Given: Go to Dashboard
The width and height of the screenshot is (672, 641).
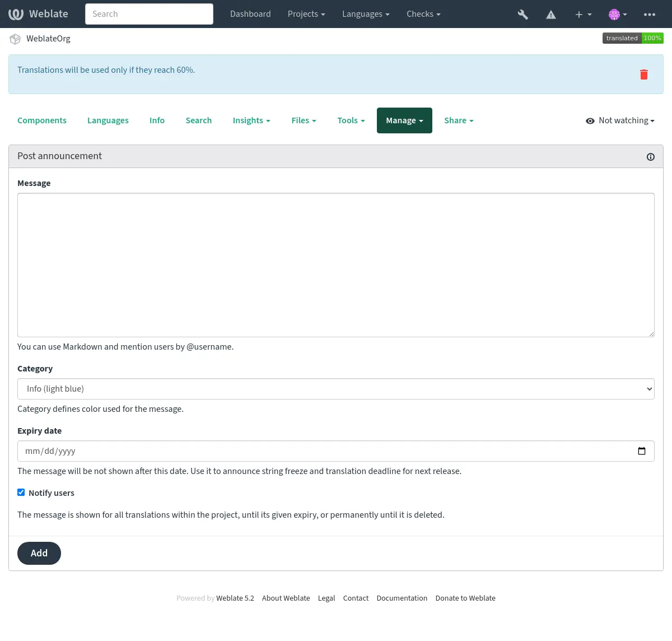Looking at the screenshot, I should point(250,14).
